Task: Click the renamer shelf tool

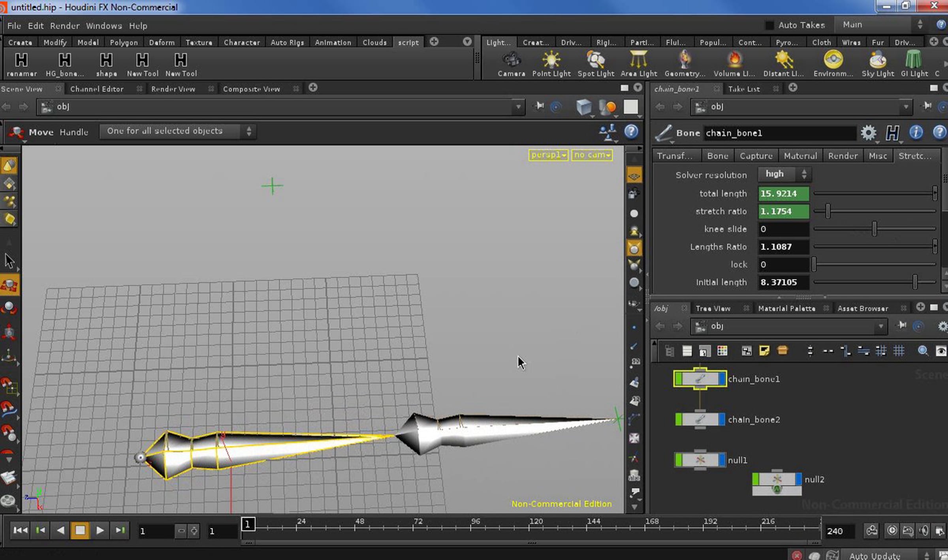Action: (x=21, y=65)
